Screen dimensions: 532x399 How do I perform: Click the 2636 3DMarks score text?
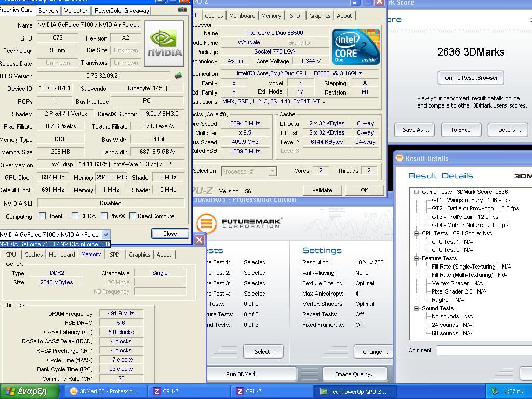[471, 52]
